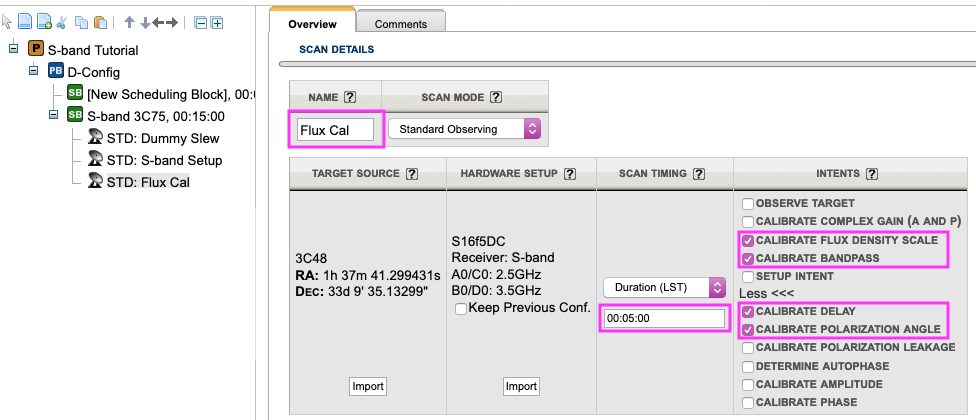Select STD: Dummy Slew scan in tree

162,138
